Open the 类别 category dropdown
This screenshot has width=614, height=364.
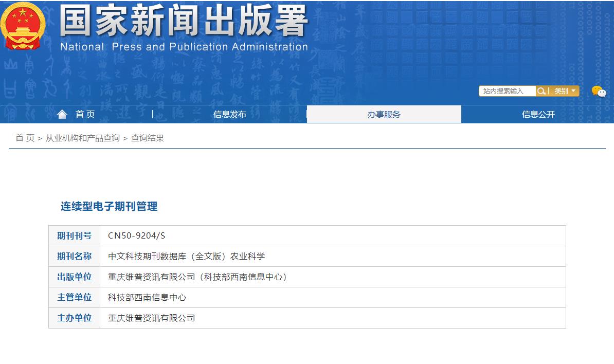562,90
